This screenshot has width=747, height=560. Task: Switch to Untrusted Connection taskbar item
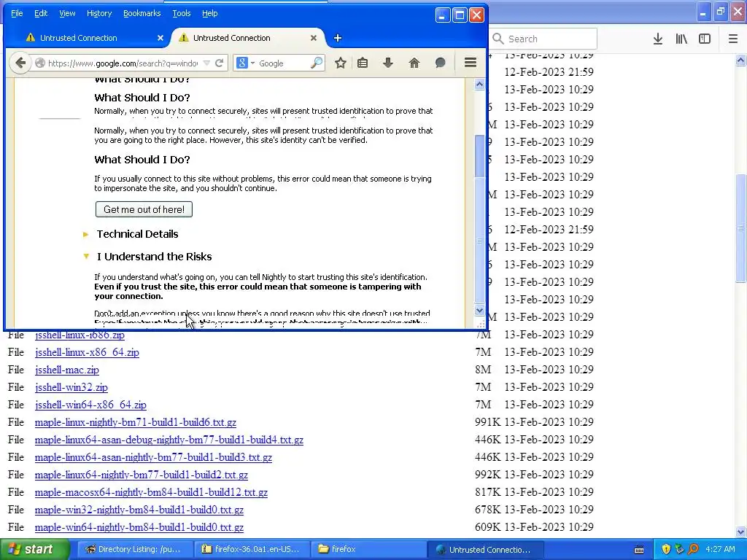coord(484,549)
